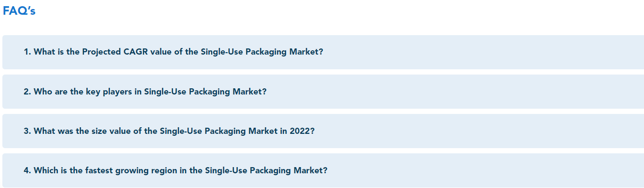644x188 pixels.
Task: Toggle the second accordion panel about key players
Action: coord(323,92)
